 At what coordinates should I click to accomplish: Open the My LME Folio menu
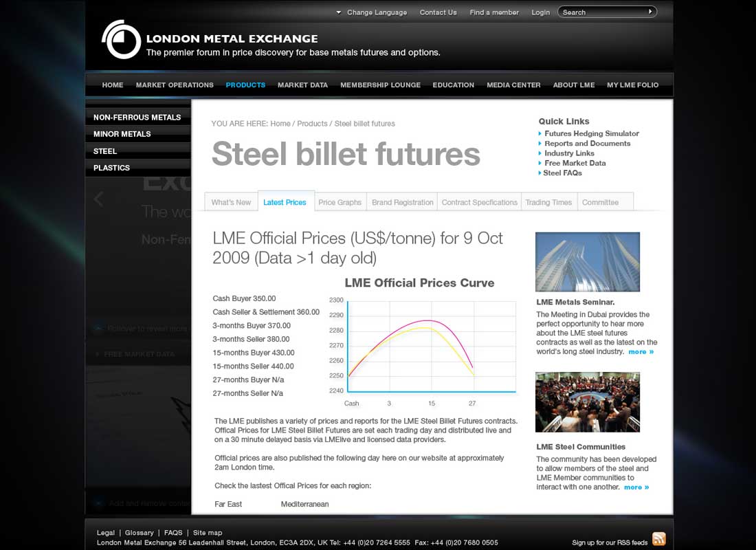point(632,85)
